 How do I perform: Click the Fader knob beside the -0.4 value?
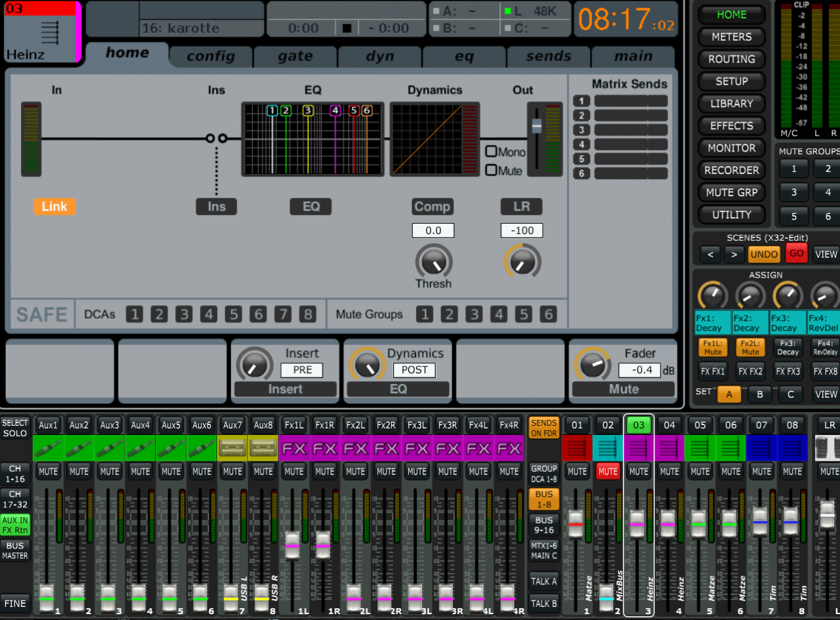(x=593, y=364)
